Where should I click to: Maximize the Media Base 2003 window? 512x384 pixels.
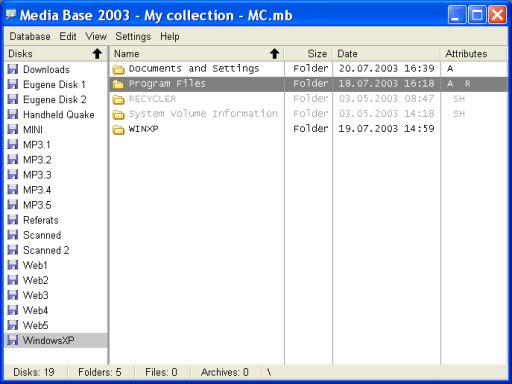pyautogui.click(x=477, y=15)
